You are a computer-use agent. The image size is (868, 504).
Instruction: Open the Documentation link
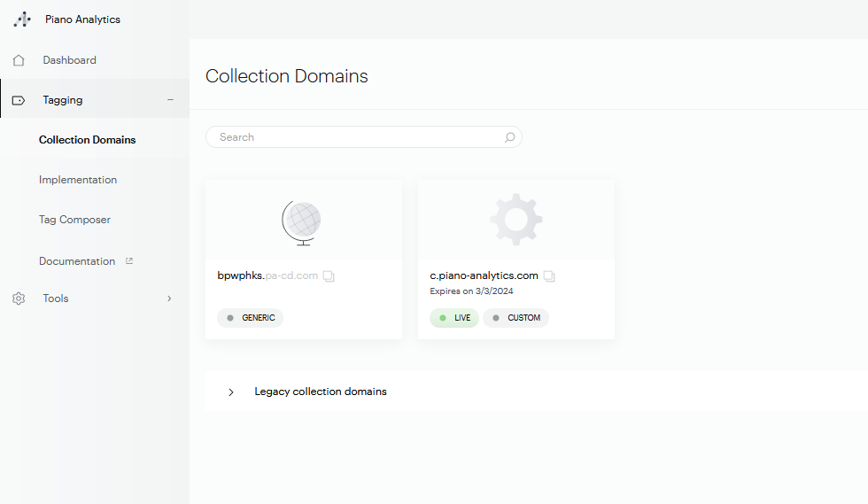77,261
